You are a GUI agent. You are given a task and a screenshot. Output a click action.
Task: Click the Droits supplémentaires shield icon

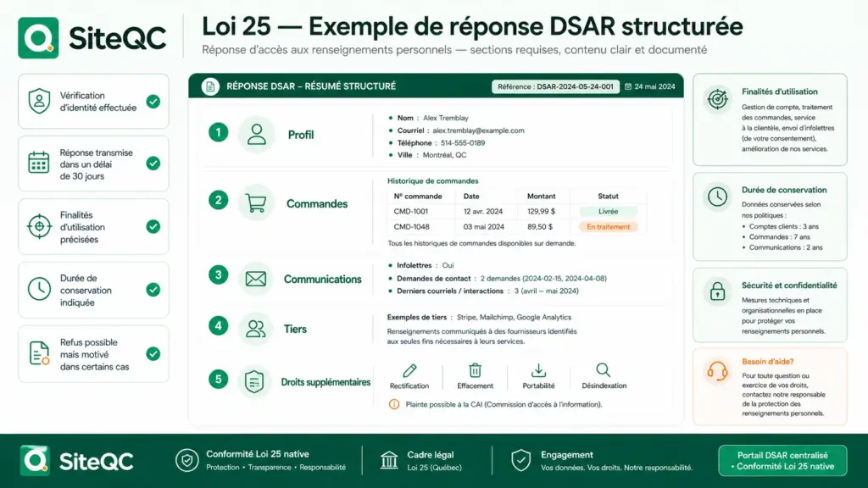coord(254,381)
